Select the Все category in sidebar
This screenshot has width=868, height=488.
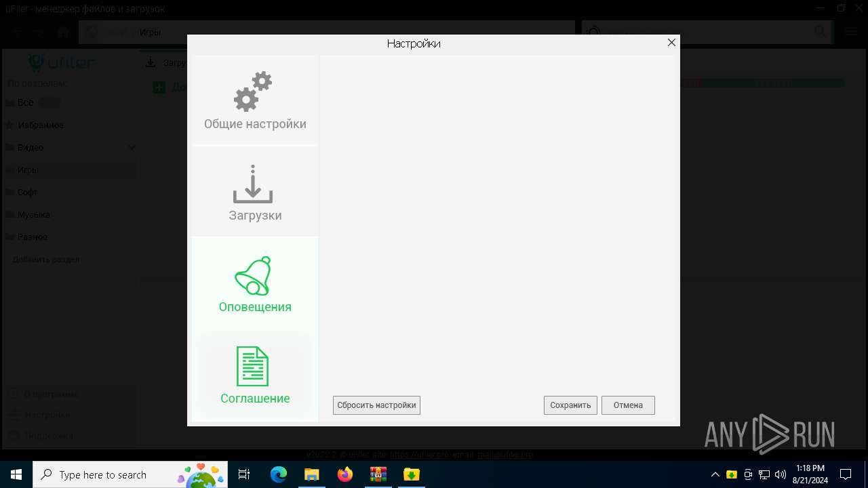69,102
